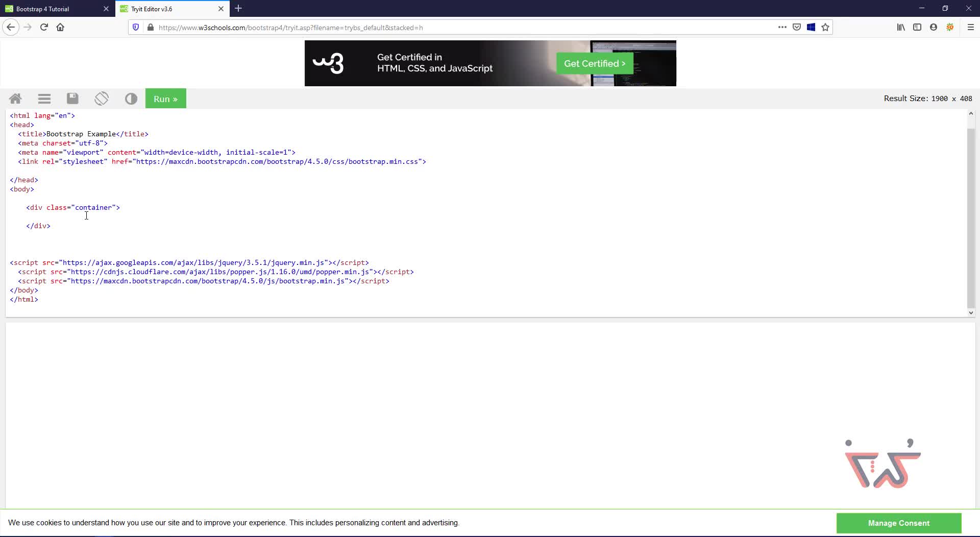This screenshot has height=537, width=980.
Task: Go forward to the next page
Action: point(28,28)
